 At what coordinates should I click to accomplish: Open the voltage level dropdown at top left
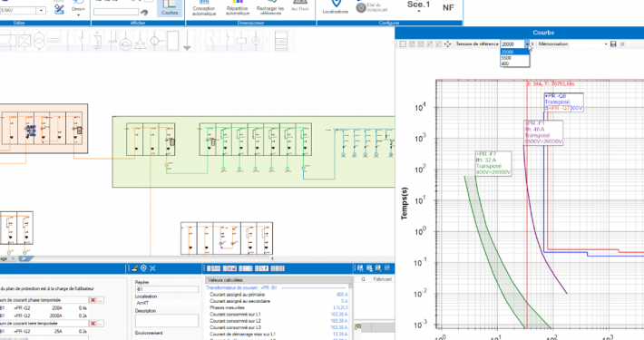pos(41,10)
